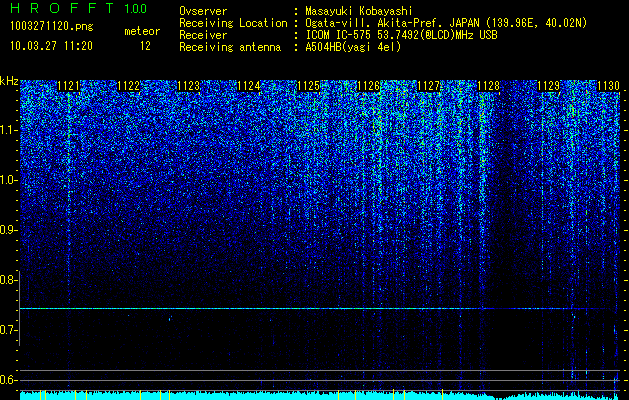This screenshot has height=400, width=629.
Task: Click the Receiver field label
Action: [203, 35]
